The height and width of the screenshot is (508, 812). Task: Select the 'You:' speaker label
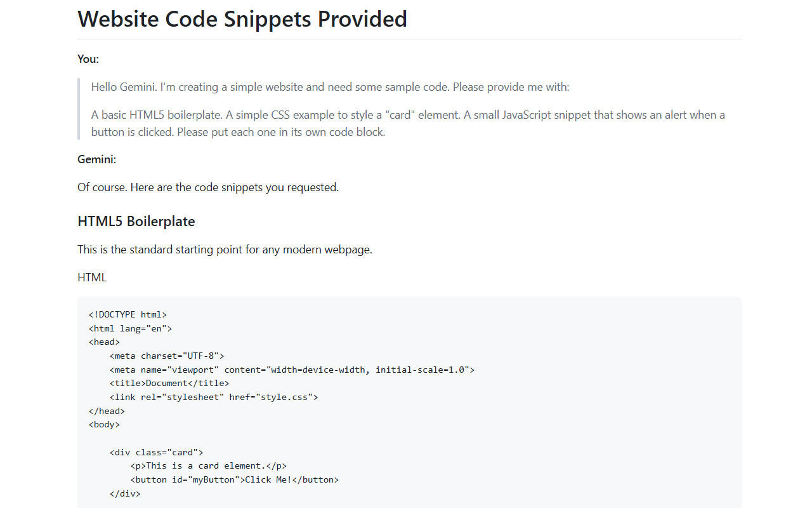(88, 59)
